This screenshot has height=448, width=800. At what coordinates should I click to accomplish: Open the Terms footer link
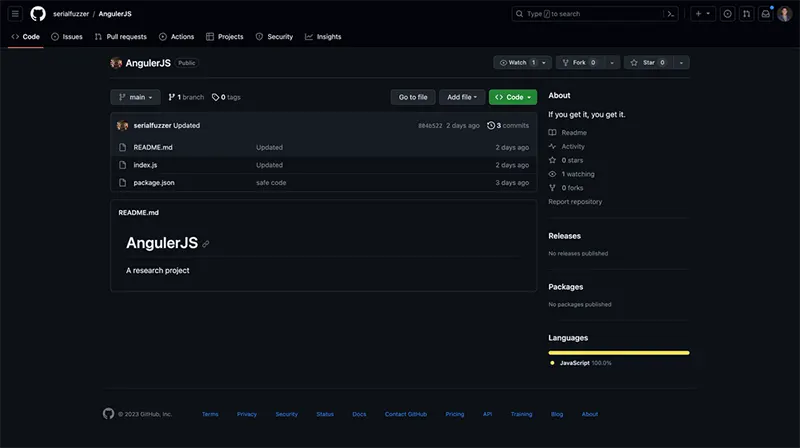(210, 414)
